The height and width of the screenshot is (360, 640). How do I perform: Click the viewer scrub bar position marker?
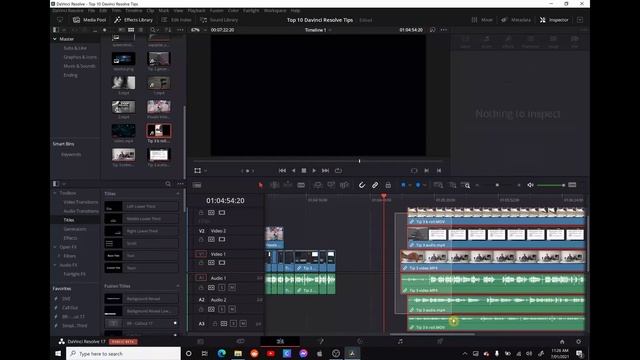(x=359, y=161)
